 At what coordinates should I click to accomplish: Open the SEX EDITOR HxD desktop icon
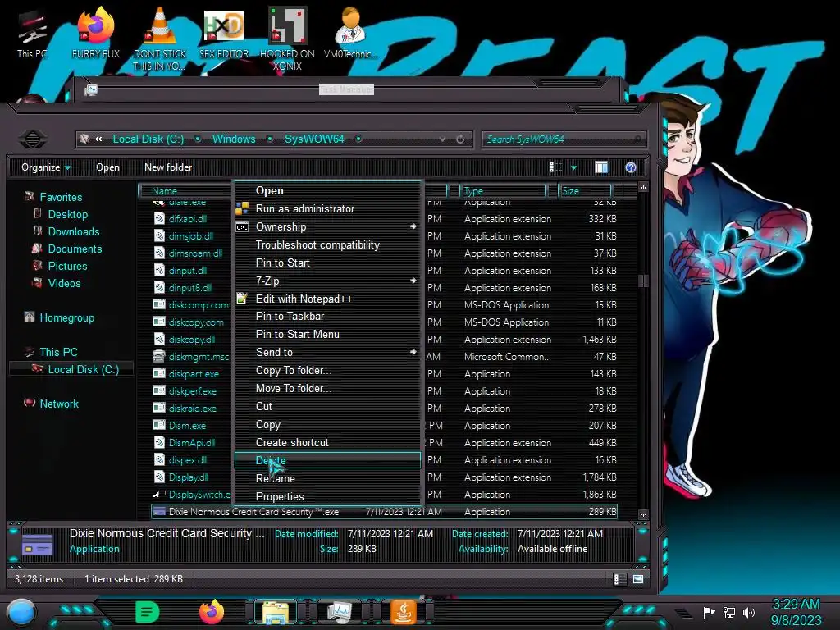223,33
